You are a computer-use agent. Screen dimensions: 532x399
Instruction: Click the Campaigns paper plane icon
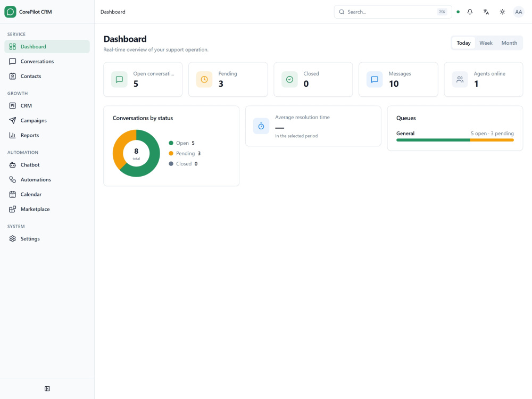click(x=13, y=120)
